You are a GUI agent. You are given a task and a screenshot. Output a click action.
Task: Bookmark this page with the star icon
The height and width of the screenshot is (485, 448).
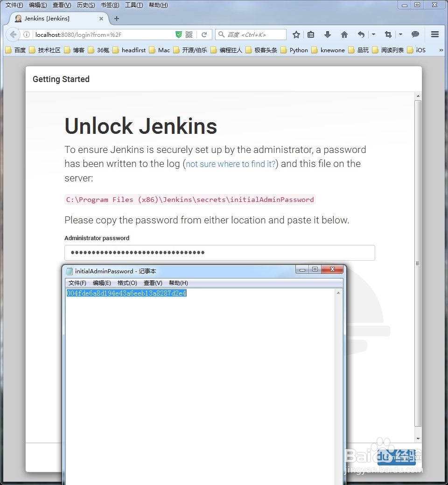click(296, 35)
